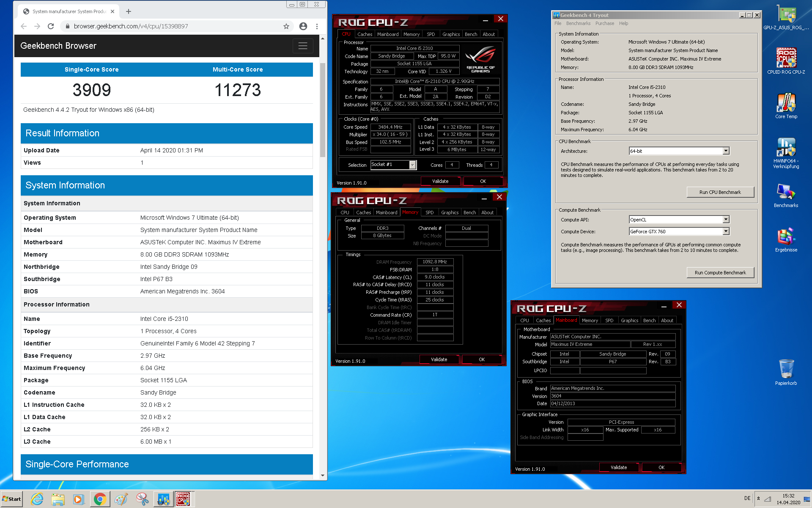812x508 pixels.
Task: Click OK in Mainboard CPU-Z window
Action: tap(661, 467)
